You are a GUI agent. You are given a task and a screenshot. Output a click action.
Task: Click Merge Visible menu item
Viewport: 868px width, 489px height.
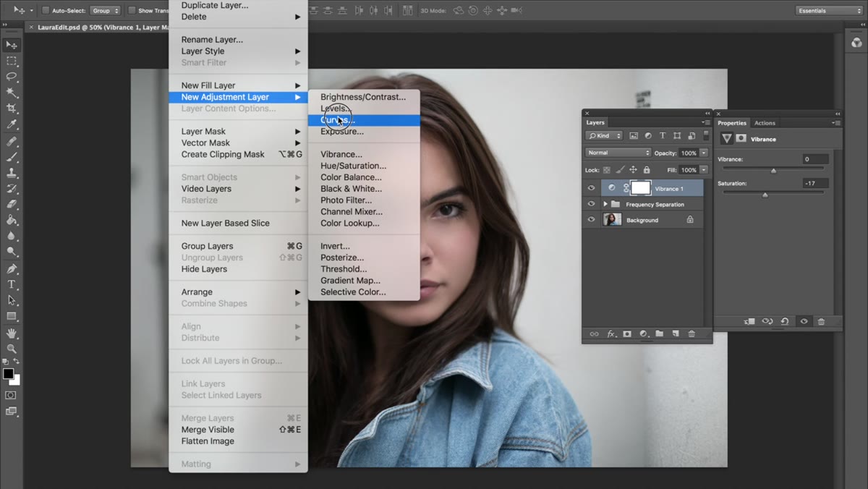coord(238,430)
